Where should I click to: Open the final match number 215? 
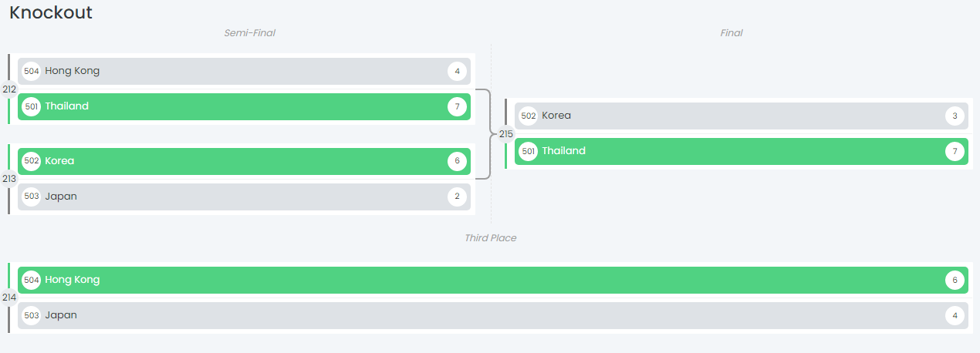point(506,134)
